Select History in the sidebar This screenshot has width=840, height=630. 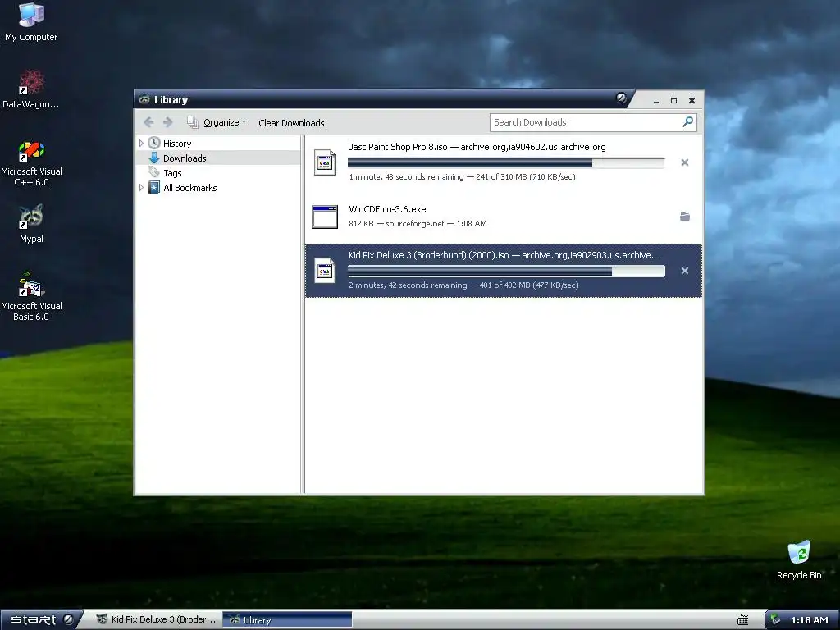[x=177, y=143]
